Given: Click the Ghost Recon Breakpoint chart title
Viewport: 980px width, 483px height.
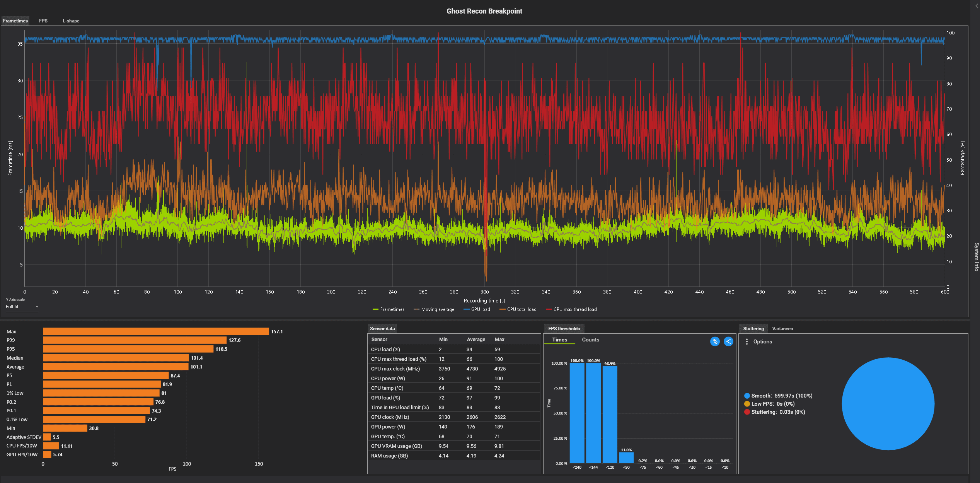Looking at the screenshot, I should [484, 11].
